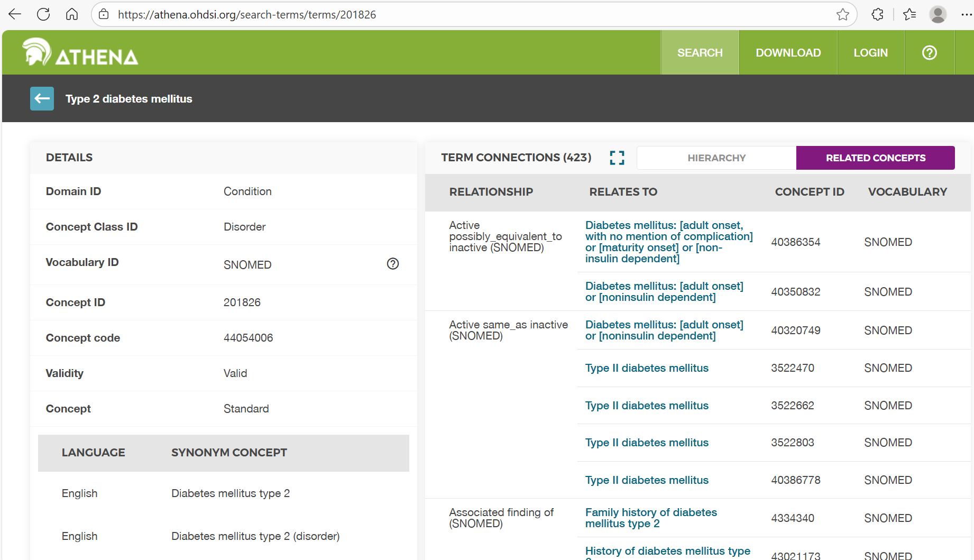The width and height of the screenshot is (974, 560).
Task: Open the browser favorites list icon
Action: [x=909, y=14]
